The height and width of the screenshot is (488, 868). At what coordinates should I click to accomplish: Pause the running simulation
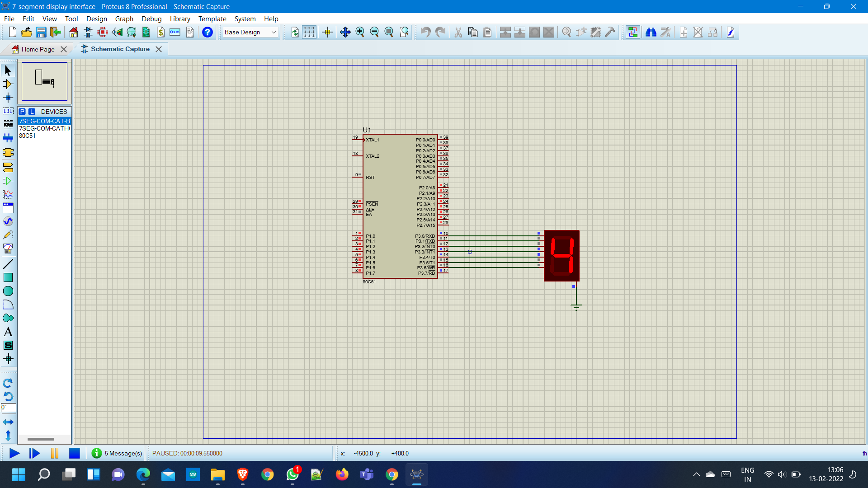pos(54,453)
